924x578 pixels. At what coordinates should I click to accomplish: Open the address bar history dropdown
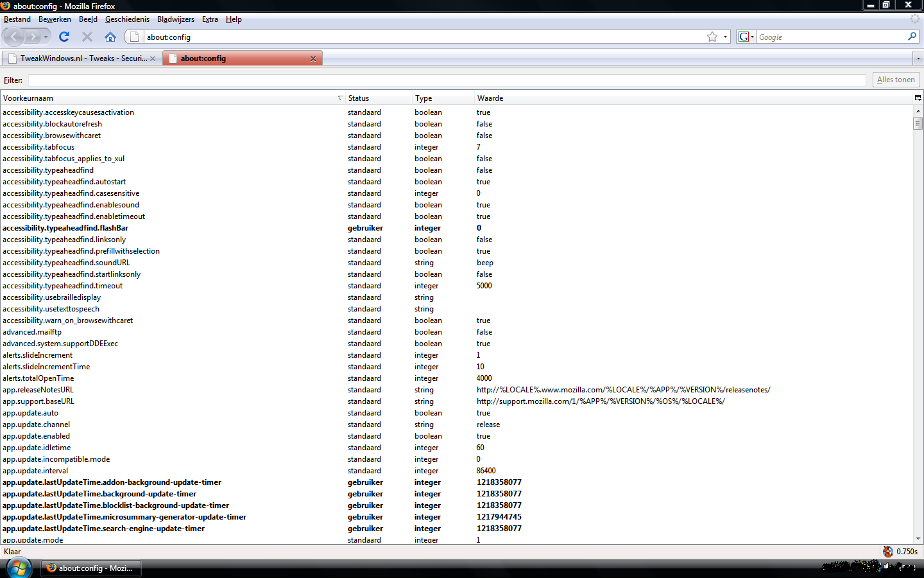pos(725,37)
